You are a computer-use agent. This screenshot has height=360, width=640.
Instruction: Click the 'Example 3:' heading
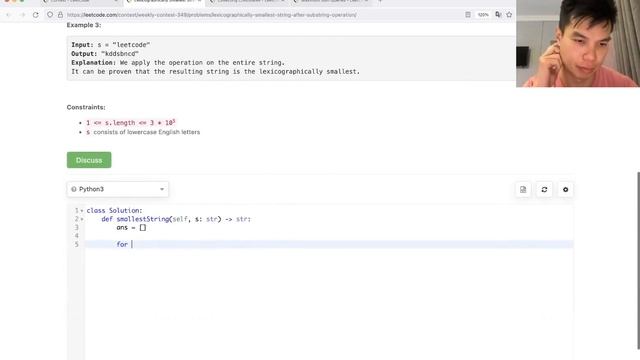click(x=84, y=25)
